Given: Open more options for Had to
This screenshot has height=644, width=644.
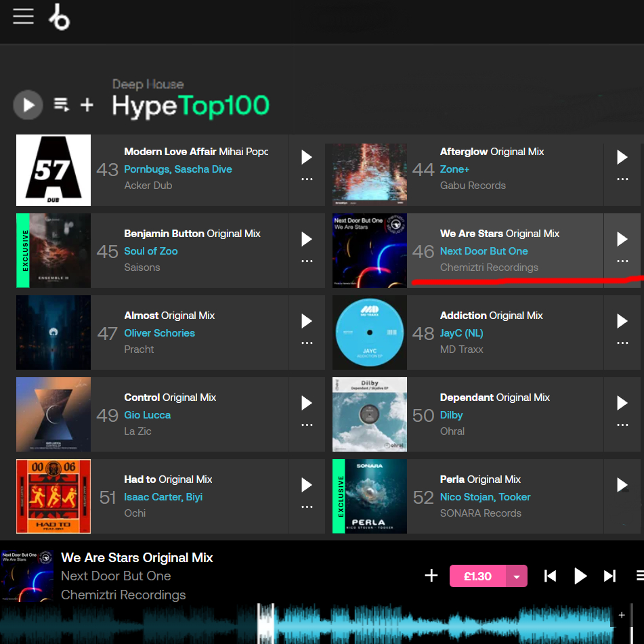Looking at the screenshot, I should pyautogui.click(x=307, y=507).
